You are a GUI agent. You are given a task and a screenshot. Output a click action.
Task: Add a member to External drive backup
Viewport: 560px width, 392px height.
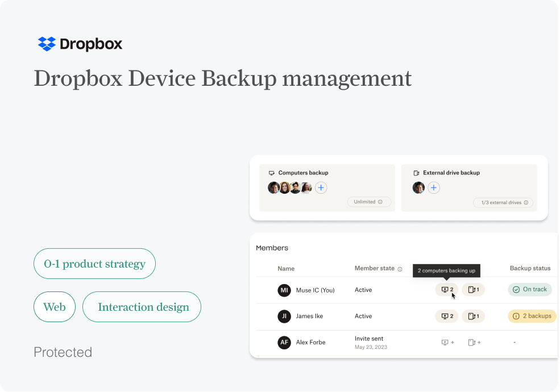click(433, 187)
